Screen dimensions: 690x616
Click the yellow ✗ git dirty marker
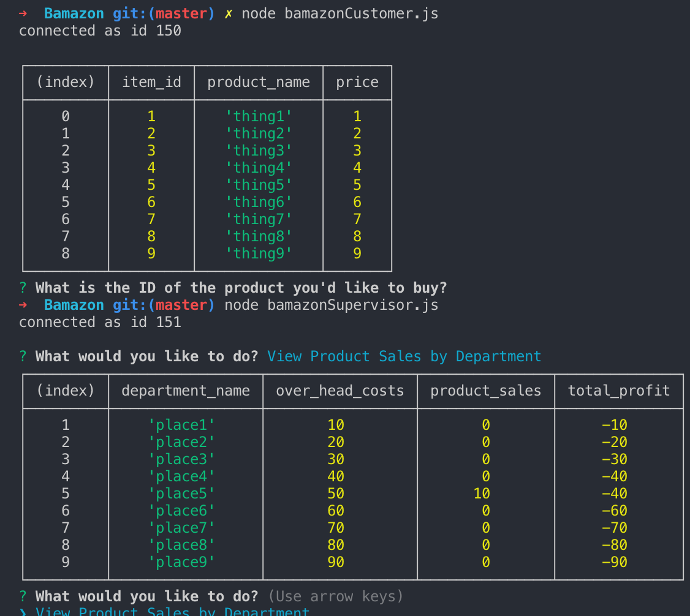(x=228, y=13)
